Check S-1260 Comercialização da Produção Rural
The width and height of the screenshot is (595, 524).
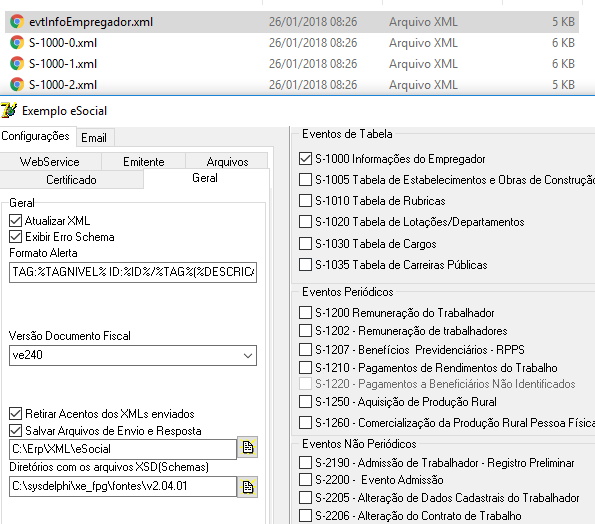[305, 423]
